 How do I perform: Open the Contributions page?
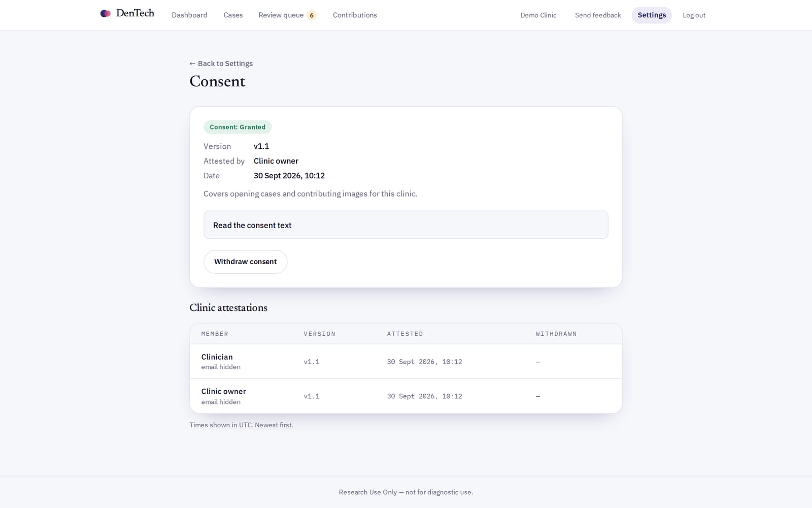tap(355, 15)
